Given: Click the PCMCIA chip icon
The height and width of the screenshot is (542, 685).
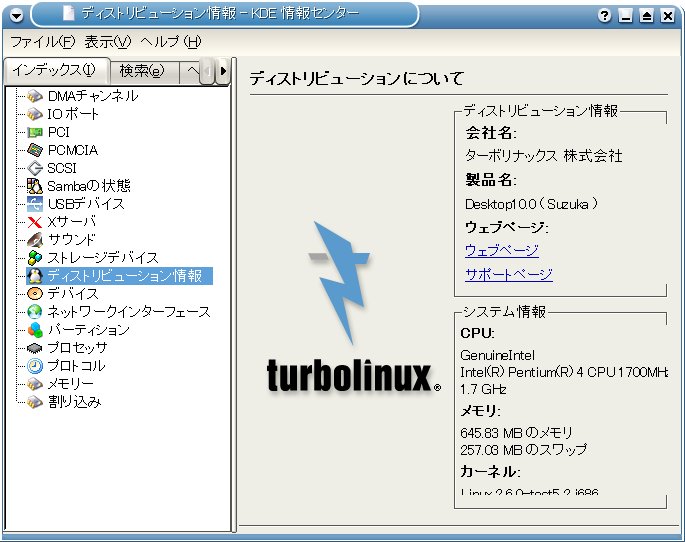Looking at the screenshot, I should click(x=35, y=150).
